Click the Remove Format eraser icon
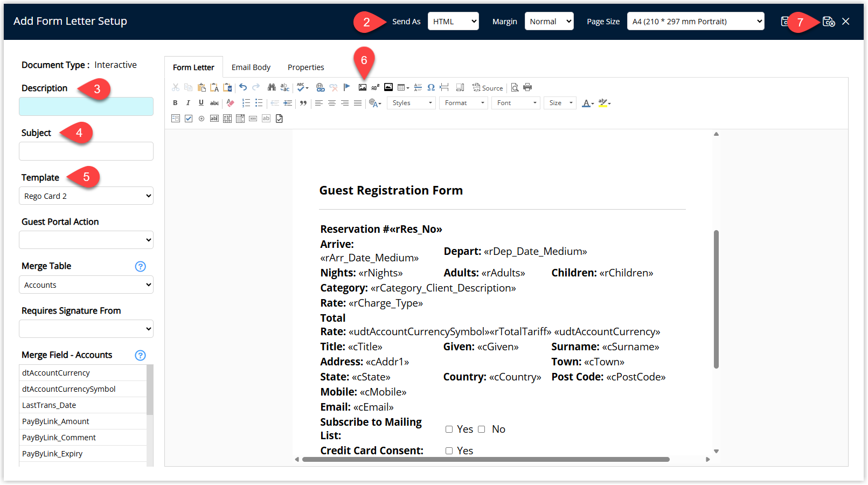 231,103
